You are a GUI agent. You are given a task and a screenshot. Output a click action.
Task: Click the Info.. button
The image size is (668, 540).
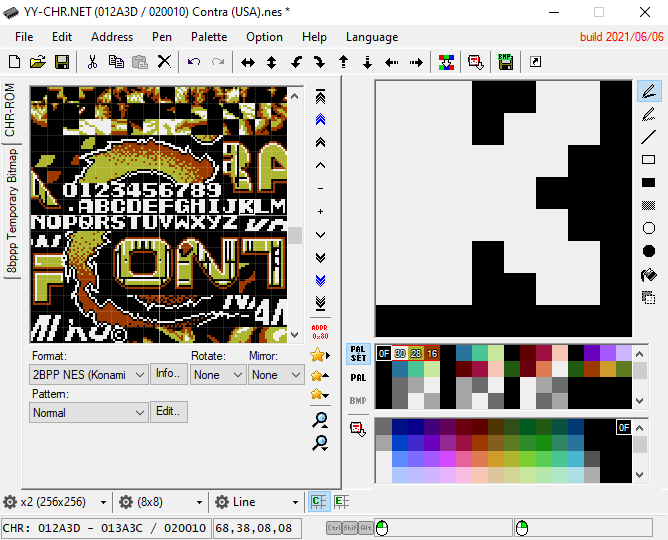(169, 373)
